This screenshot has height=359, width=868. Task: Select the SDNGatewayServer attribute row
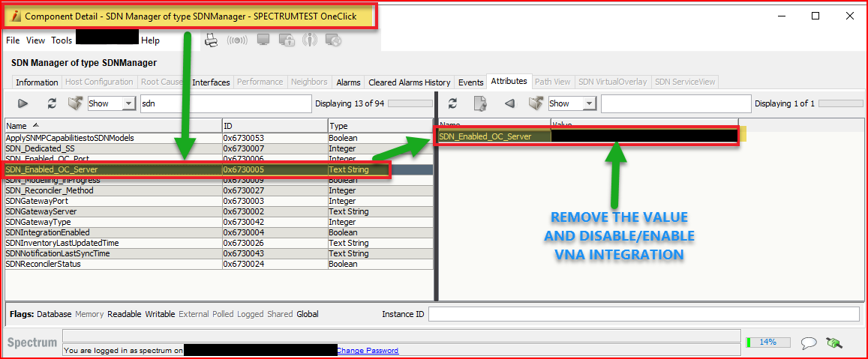[x=218, y=211]
